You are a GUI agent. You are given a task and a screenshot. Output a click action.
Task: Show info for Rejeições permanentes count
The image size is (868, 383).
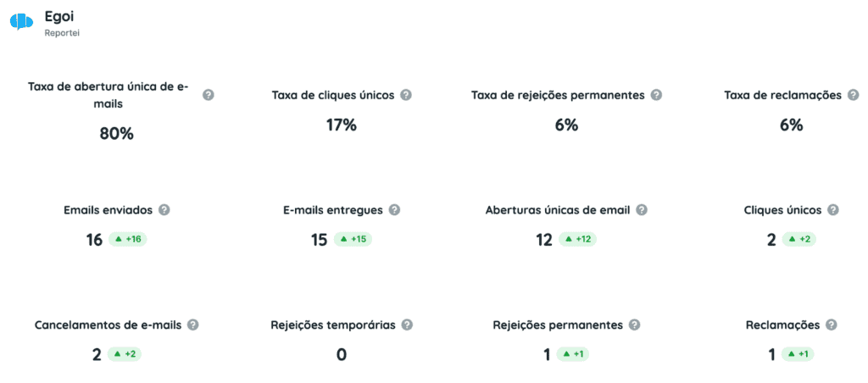635,325
